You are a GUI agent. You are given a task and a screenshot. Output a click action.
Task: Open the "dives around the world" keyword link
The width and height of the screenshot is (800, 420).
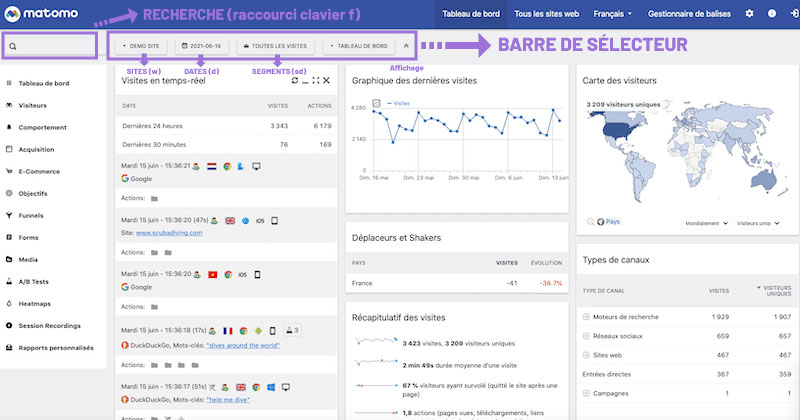tap(243, 345)
